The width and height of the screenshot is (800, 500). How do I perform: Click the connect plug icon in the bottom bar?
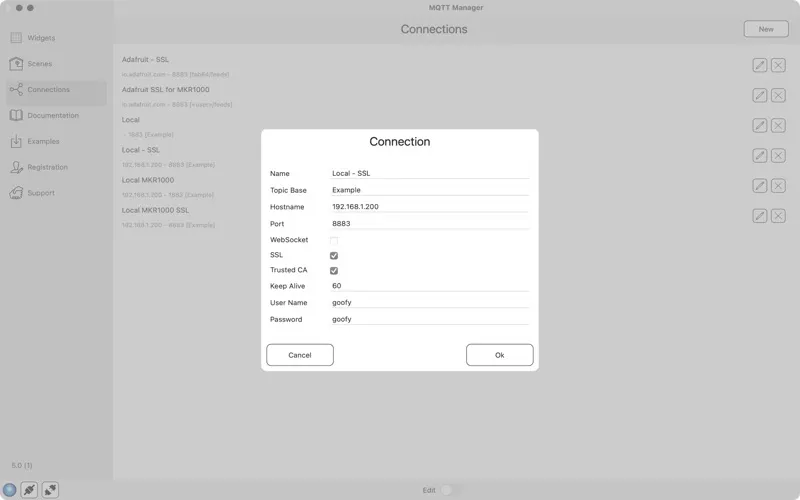point(30,490)
